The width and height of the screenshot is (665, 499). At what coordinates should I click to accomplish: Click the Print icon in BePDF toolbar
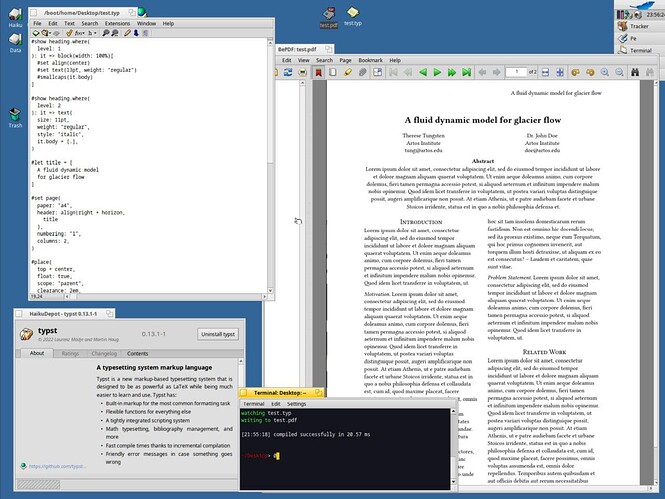[302, 72]
